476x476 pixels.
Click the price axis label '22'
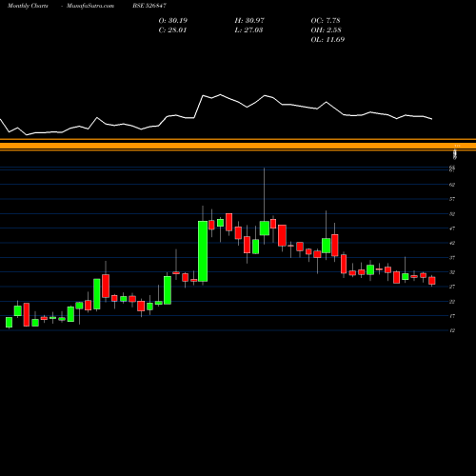[452, 302]
